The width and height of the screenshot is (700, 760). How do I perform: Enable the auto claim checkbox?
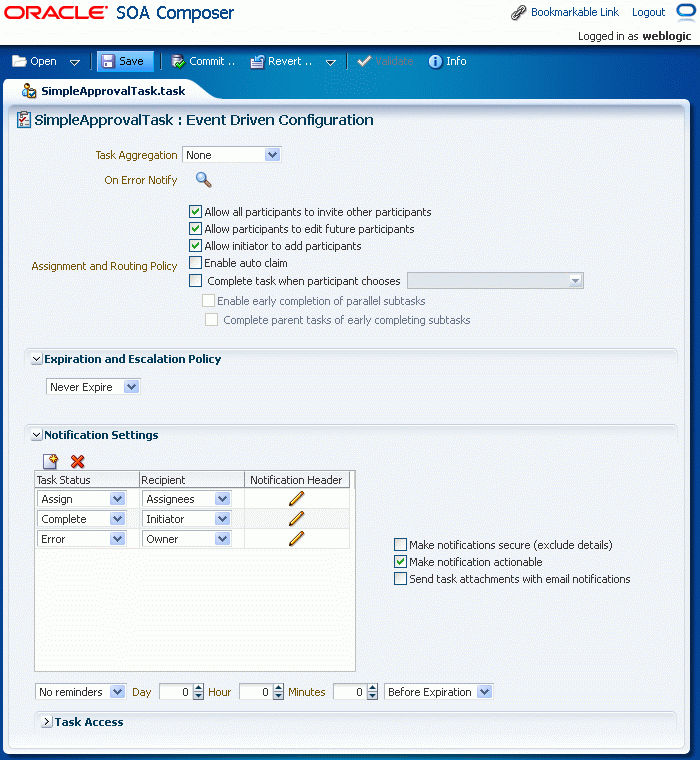click(x=195, y=263)
